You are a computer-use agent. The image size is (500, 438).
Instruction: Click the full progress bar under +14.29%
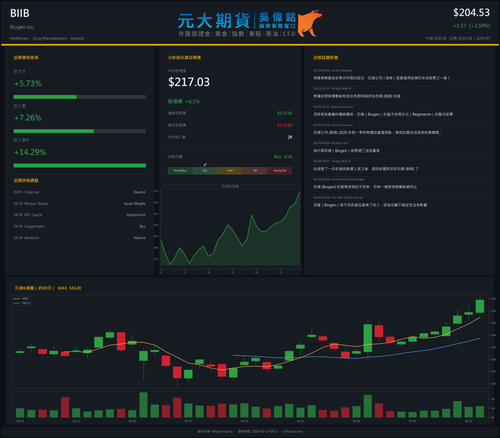pos(80,165)
